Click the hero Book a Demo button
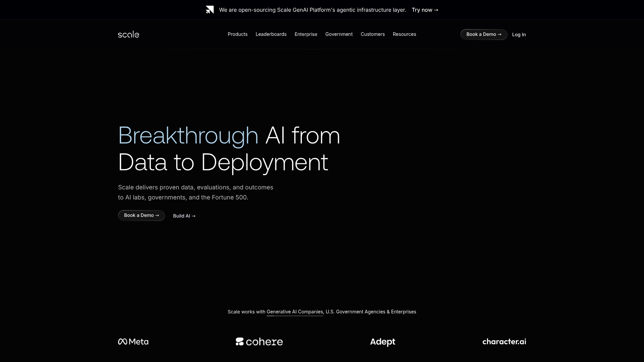Viewport: 644px width, 362px height. click(x=141, y=216)
